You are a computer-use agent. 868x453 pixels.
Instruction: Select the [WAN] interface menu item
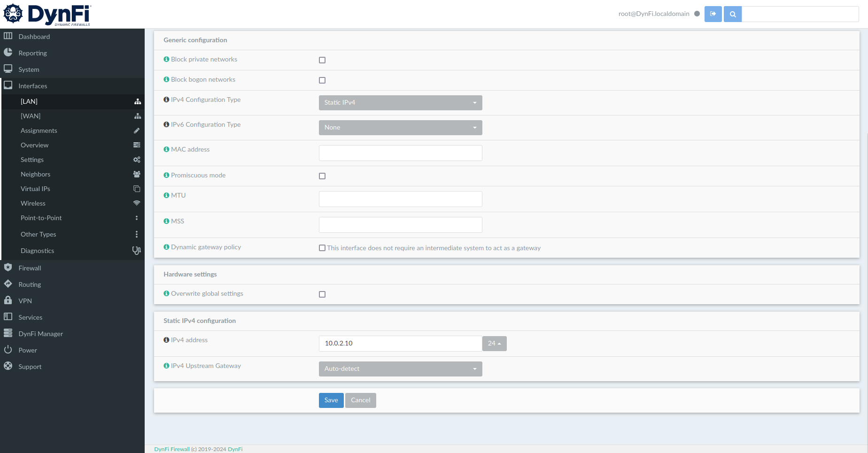(31, 116)
